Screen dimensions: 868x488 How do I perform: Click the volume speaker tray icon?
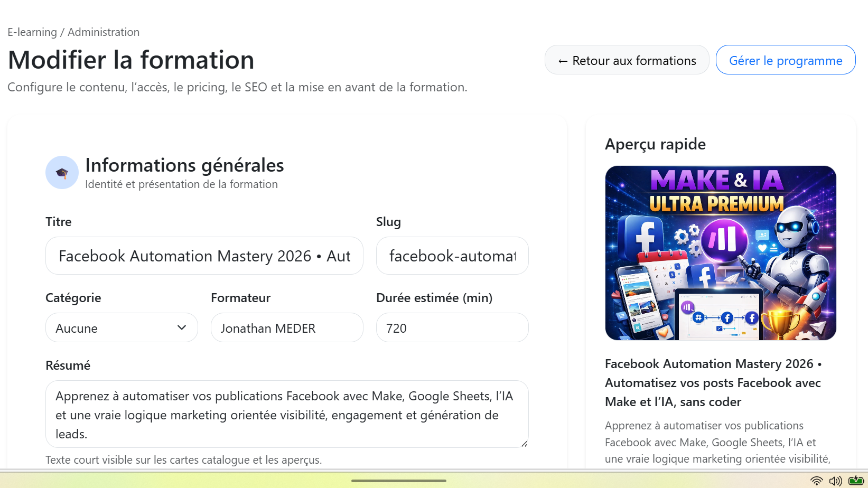coord(835,481)
